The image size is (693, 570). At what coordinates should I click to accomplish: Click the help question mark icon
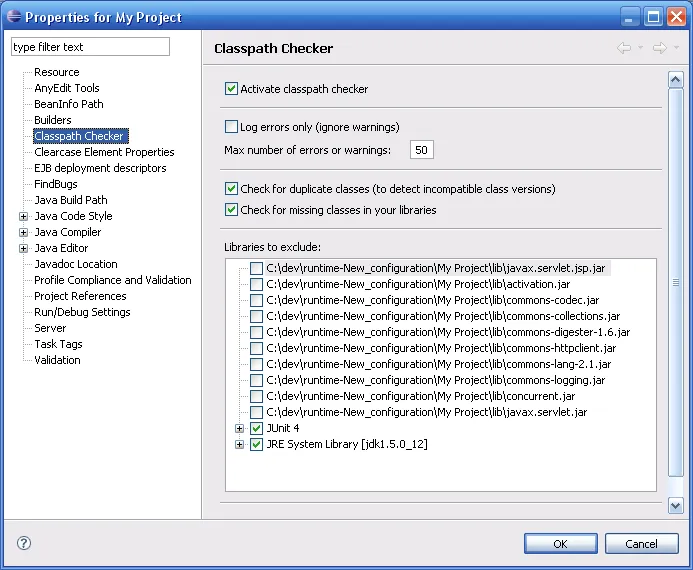tap(24, 543)
